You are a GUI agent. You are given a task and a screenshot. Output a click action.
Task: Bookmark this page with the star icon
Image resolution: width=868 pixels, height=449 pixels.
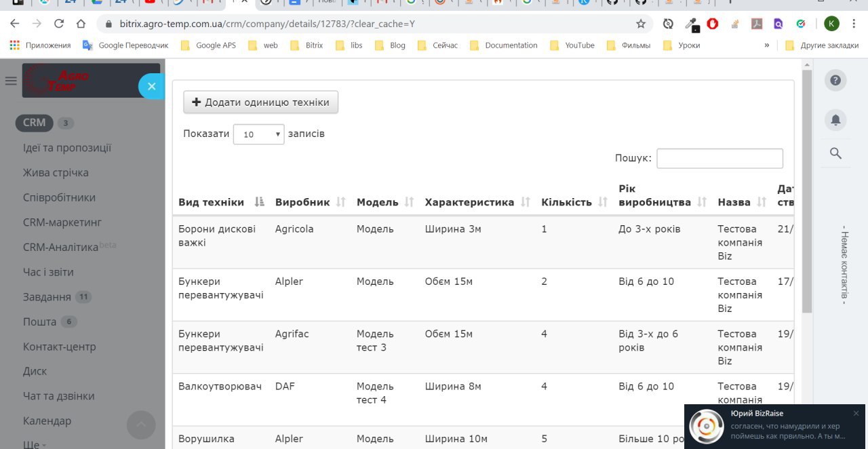point(641,24)
